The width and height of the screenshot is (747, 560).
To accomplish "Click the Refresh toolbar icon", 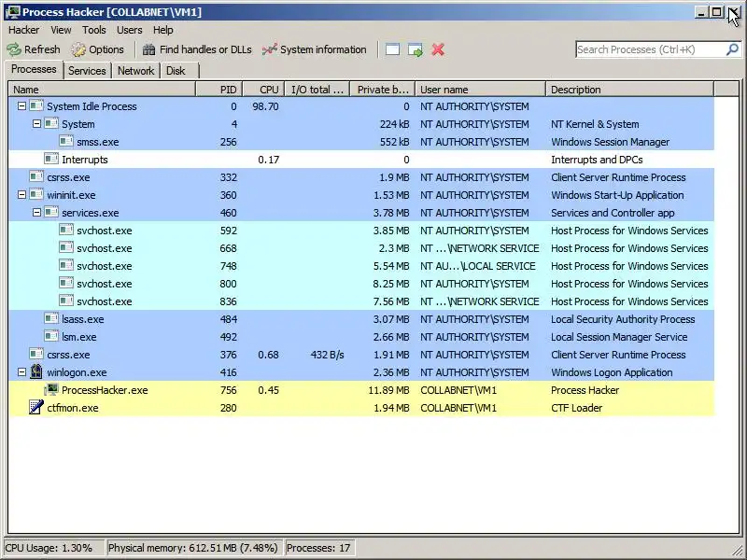I will pos(14,49).
